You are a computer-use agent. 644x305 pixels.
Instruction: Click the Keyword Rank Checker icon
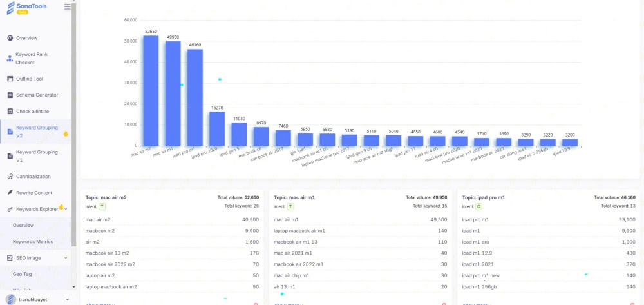(10, 59)
